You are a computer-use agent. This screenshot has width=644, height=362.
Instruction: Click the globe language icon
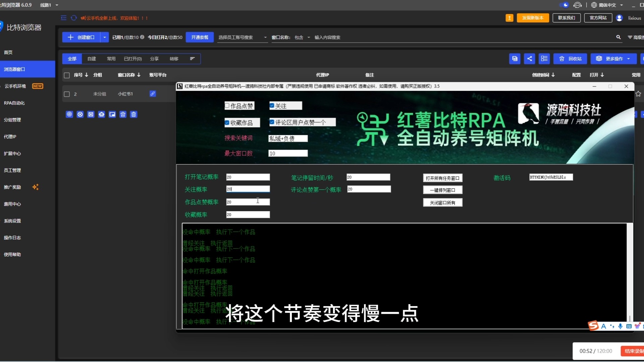tap(594, 5)
